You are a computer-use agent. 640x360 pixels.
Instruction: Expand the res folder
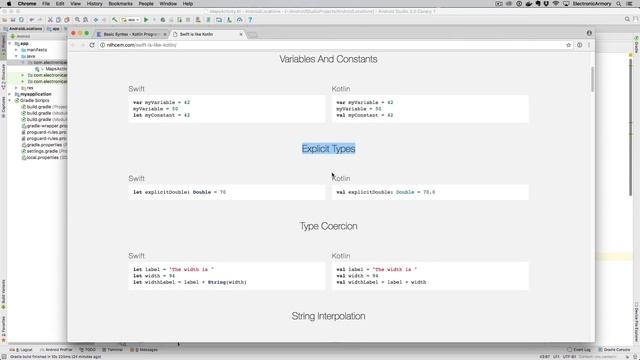coord(16,88)
